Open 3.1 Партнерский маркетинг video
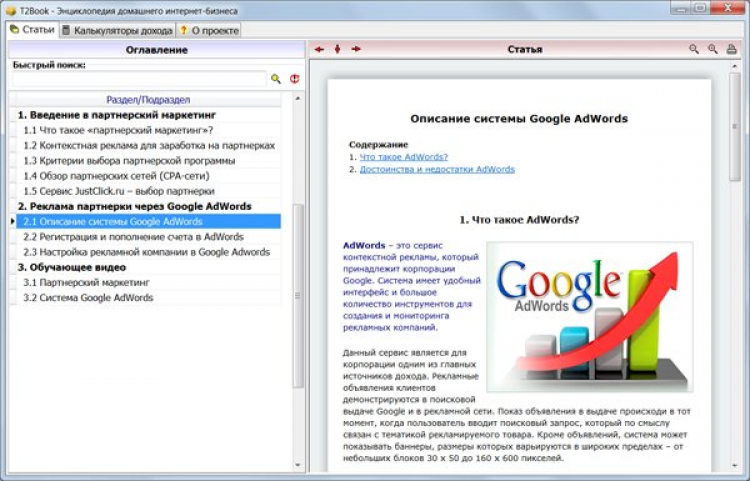750x481 pixels. tap(148, 283)
